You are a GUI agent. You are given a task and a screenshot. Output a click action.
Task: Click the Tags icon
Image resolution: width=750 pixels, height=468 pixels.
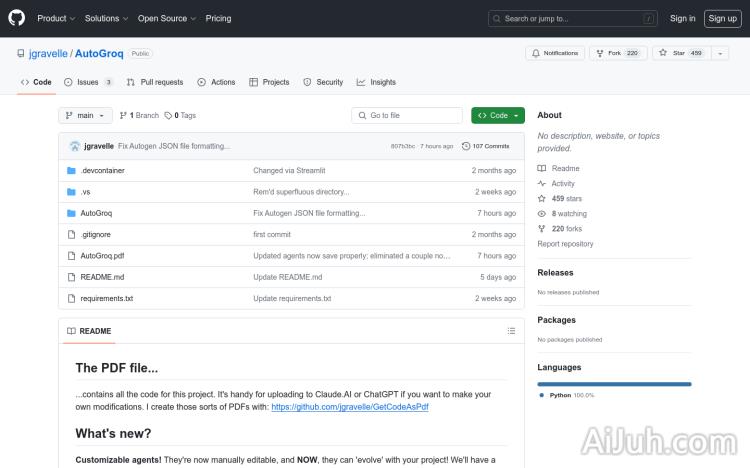[168, 116]
